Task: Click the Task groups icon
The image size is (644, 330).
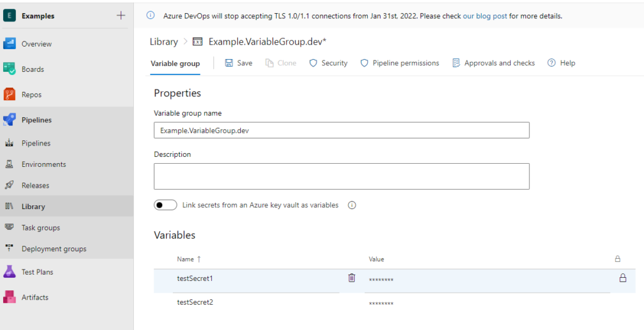Action: 9,227
